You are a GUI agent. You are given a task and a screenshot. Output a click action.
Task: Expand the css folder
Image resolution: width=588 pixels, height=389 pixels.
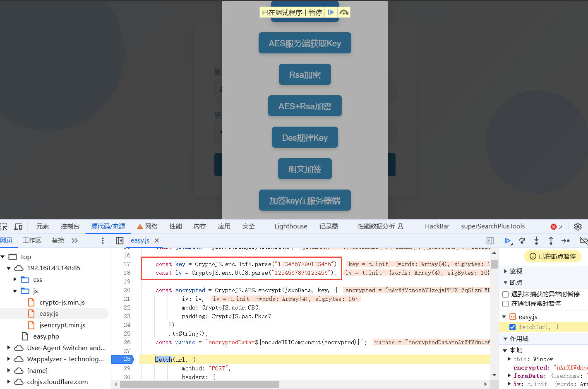point(15,280)
